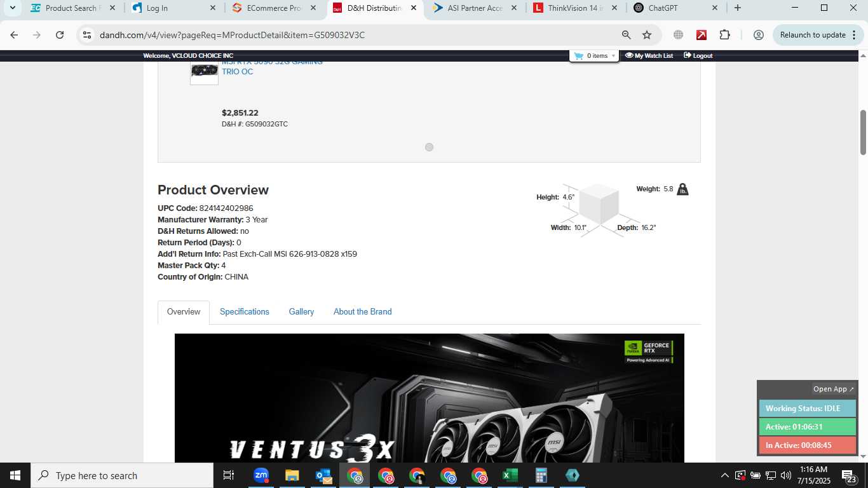The image size is (868, 488).
Task: Open the Extensions puzzle icon
Action: click(x=725, y=35)
